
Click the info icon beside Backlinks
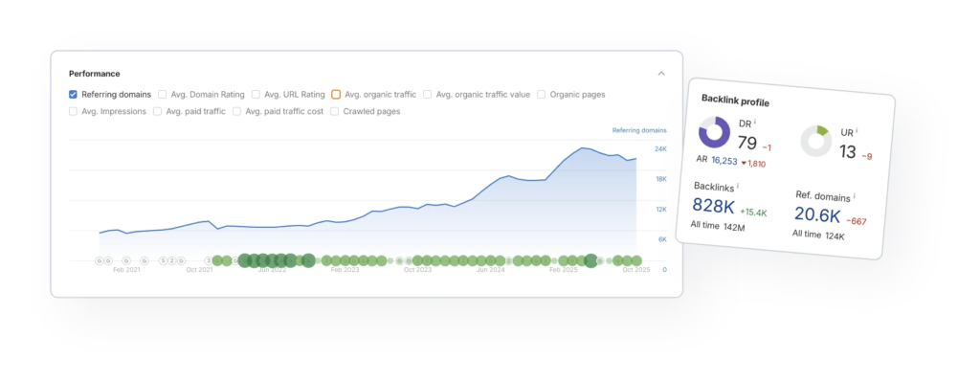pyautogui.click(x=738, y=186)
